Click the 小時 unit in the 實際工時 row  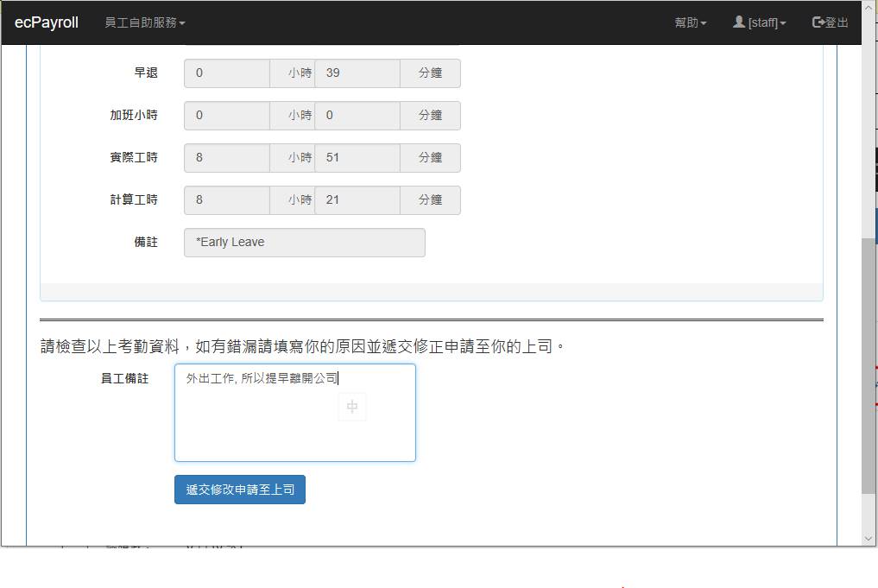293,158
